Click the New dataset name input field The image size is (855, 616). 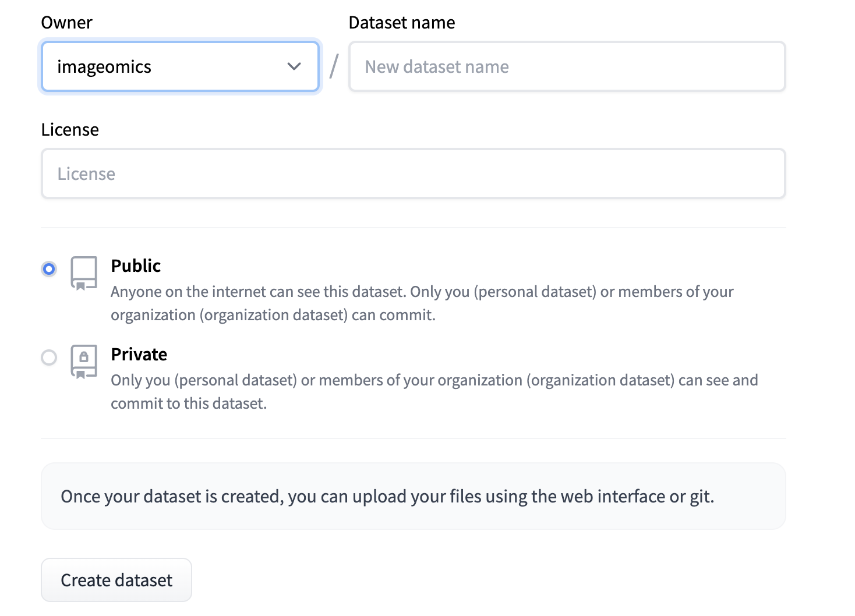click(567, 66)
